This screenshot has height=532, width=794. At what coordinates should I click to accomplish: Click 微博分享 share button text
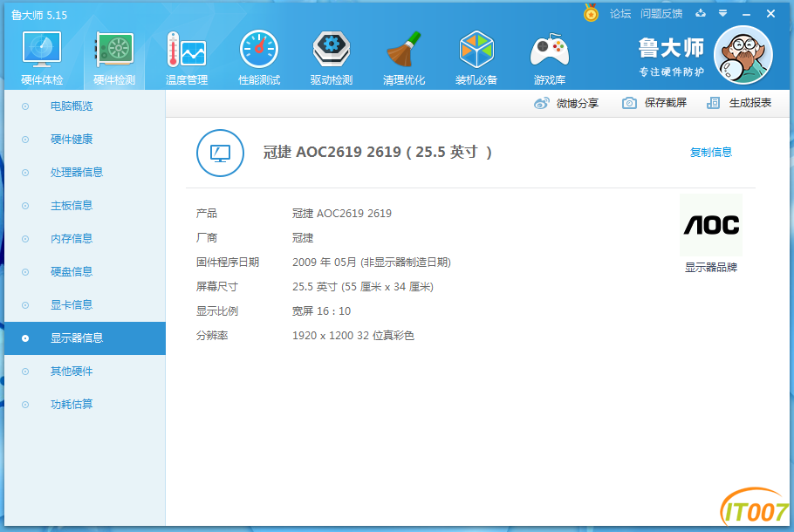[x=578, y=103]
